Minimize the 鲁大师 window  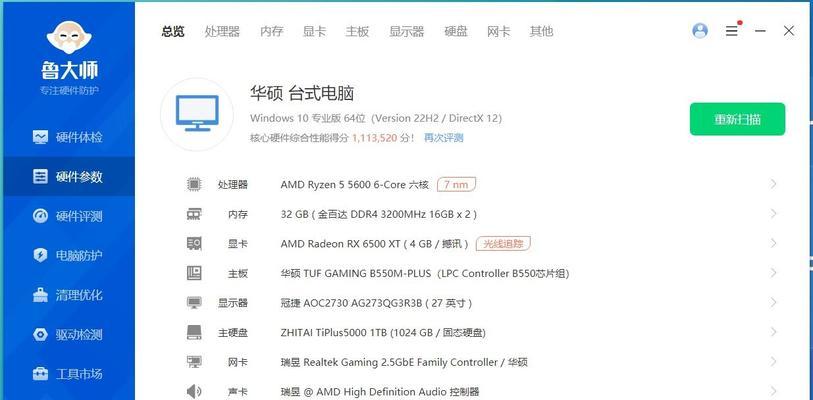pos(760,31)
